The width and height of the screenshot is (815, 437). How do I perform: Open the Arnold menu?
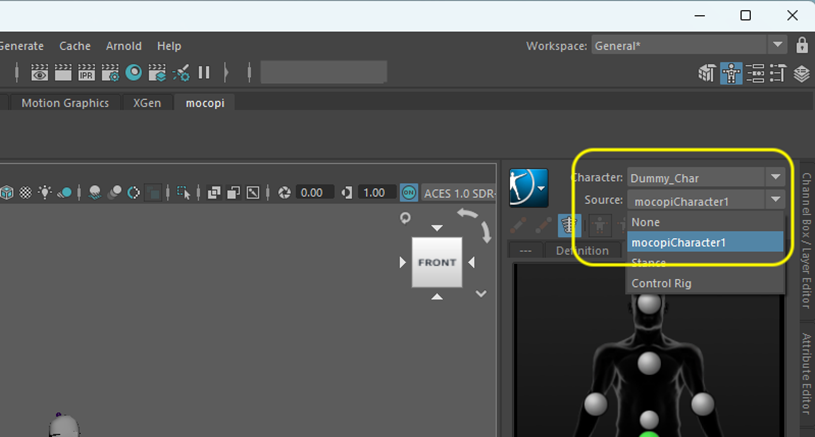(x=123, y=46)
